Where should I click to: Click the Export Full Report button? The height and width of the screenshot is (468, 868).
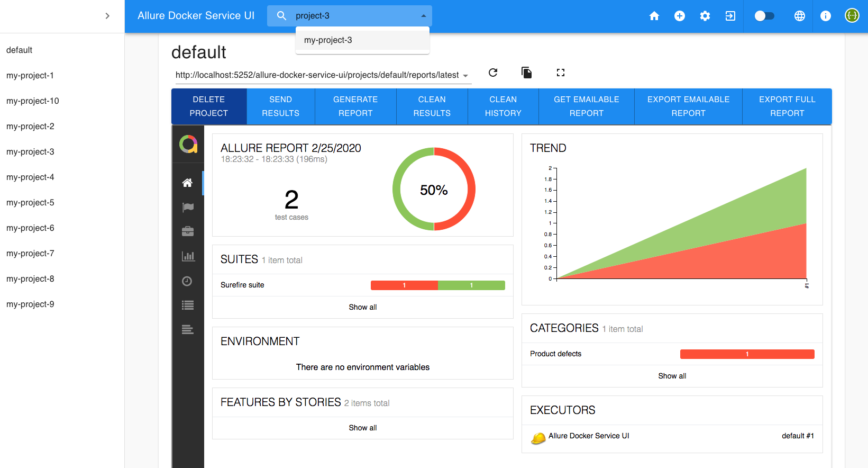[787, 106]
